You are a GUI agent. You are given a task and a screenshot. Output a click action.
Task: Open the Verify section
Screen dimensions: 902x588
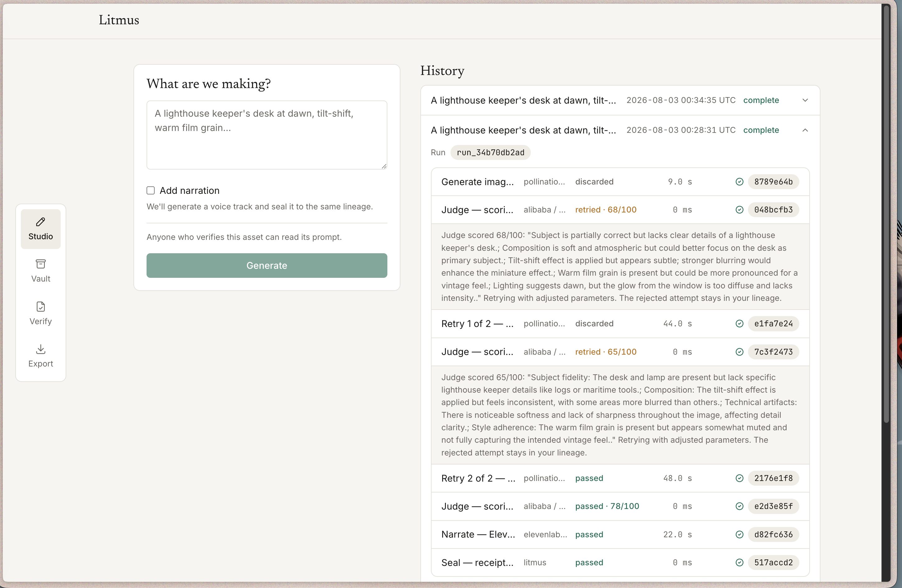(x=40, y=314)
